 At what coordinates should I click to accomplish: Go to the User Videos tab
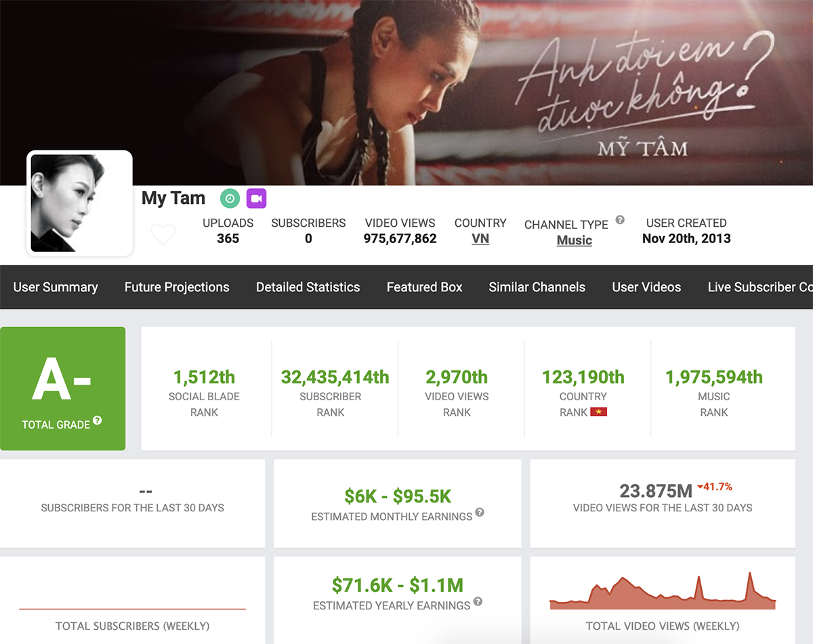pyautogui.click(x=646, y=287)
